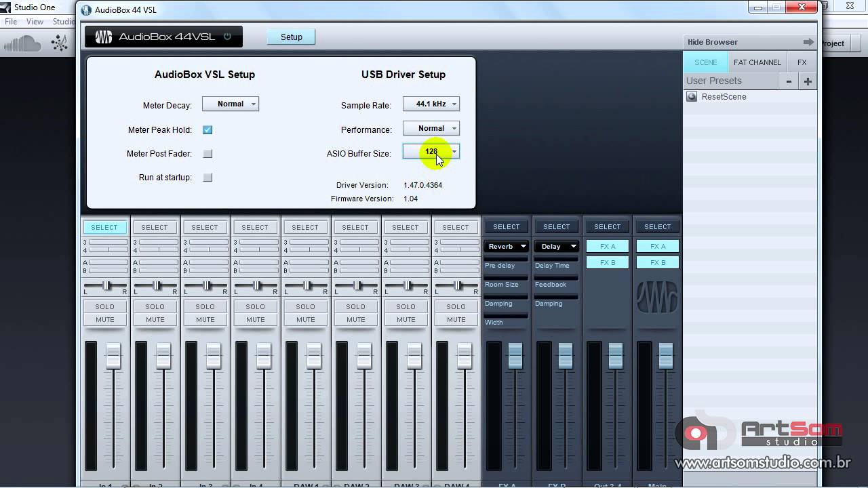
Task: Click the FX A channel volume fader
Action: (515, 355)
